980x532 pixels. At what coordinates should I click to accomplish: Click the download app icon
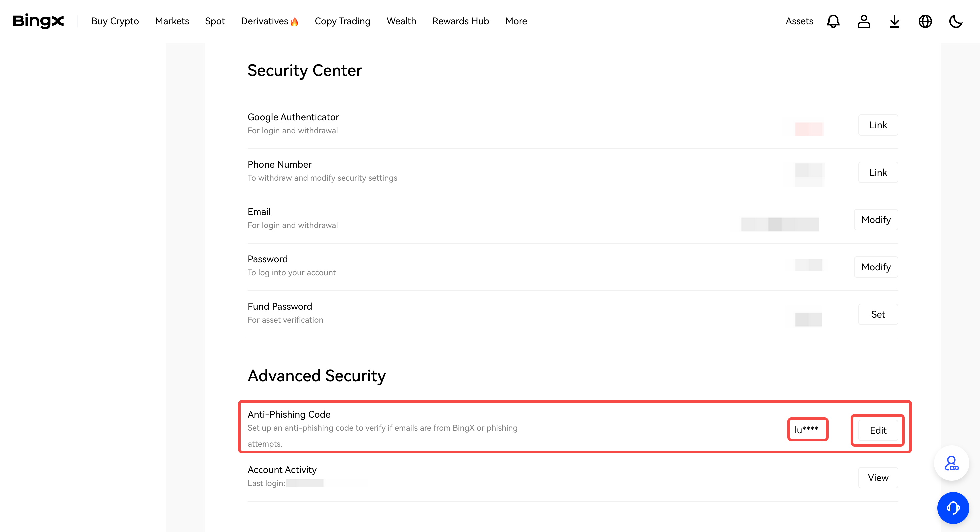894,21
